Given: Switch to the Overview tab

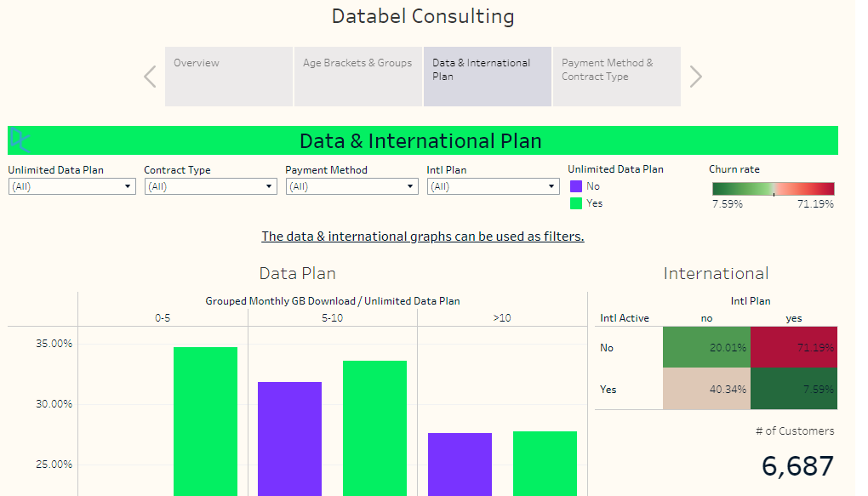Looking at the screenshot, I should coord(228,76).
